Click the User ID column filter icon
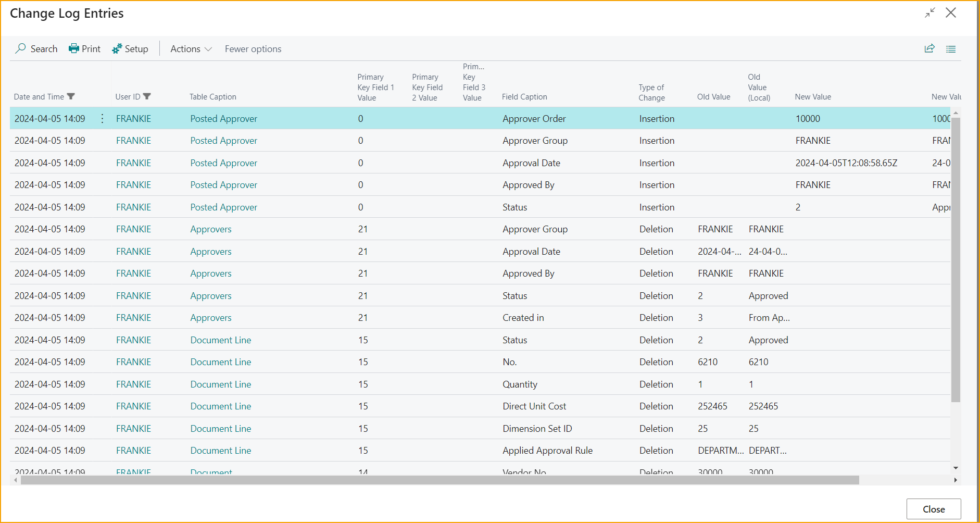Screen dimensions: 980x523 (147, 96)
